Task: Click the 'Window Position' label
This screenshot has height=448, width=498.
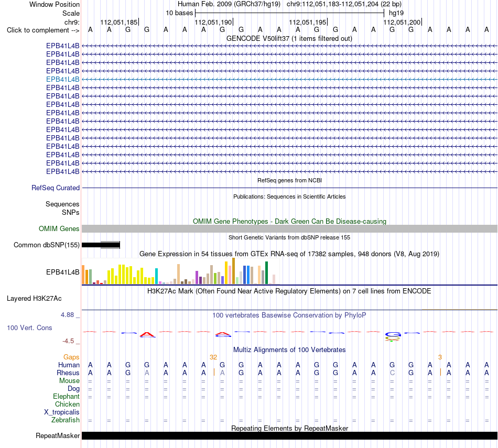Action: click(55, 4)
